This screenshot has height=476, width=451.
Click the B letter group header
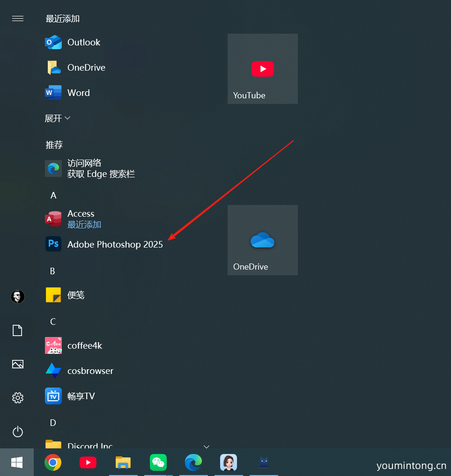52,271
